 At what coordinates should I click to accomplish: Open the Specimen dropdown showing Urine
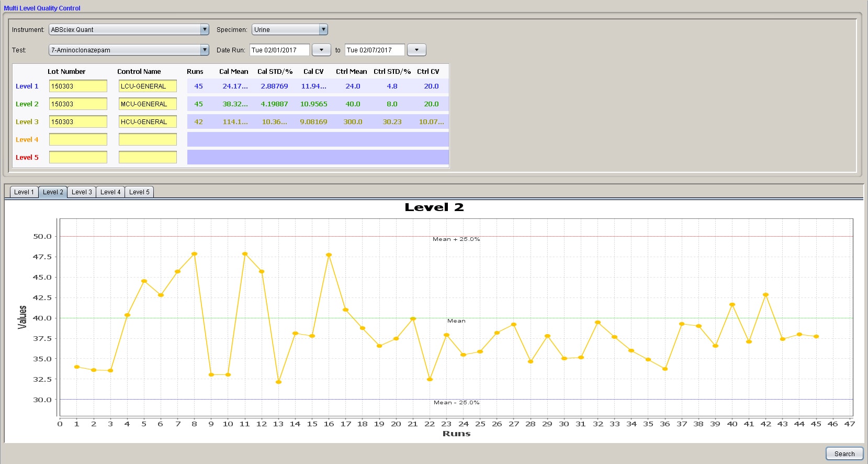(x=289, y=30)
